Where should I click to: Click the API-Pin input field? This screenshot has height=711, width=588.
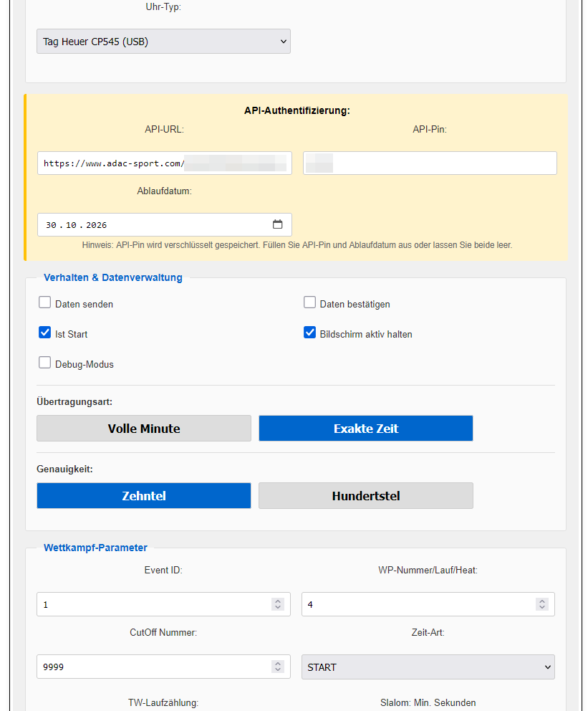(x=430, y=163)
